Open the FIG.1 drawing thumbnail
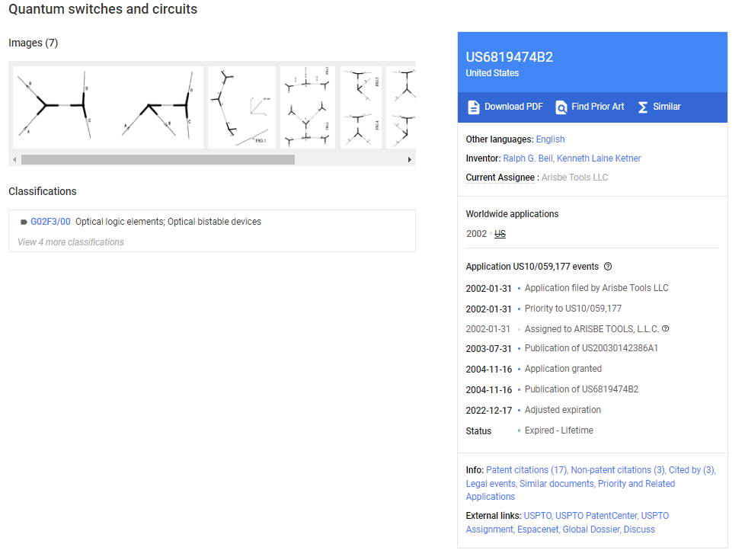This screenshot has width=745, height=560. pos(241,107)
